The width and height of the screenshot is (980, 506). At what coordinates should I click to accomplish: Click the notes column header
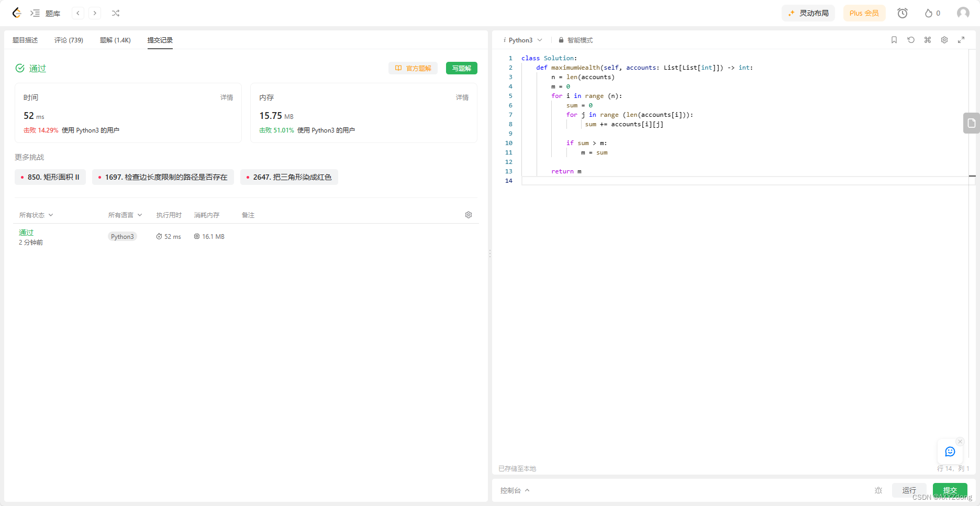click(x=248, y=215)
